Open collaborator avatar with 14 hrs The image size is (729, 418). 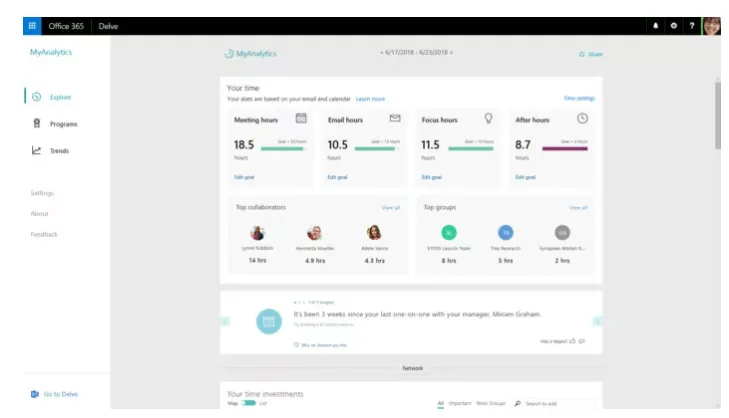(257, 232)
